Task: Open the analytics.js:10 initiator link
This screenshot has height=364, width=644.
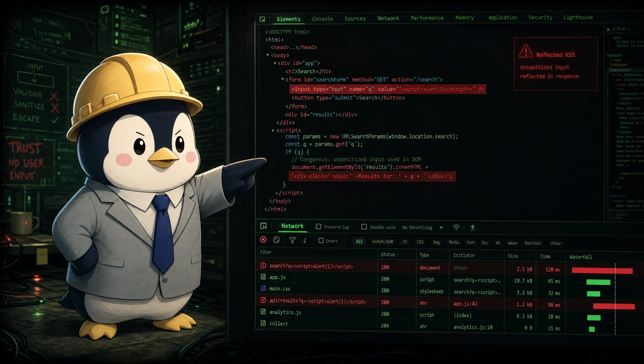Action: pyautogui.click(x=473, y=327)
